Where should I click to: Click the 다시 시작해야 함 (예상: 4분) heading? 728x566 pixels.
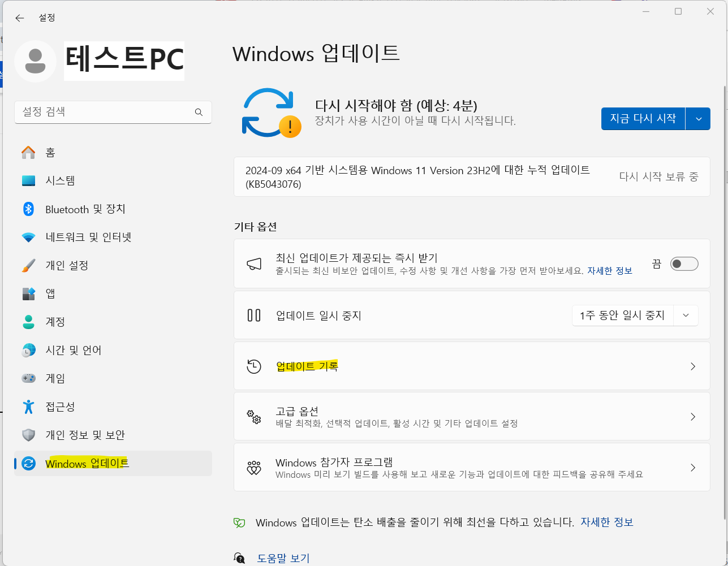pyautogui.click(x=397, y=105)
